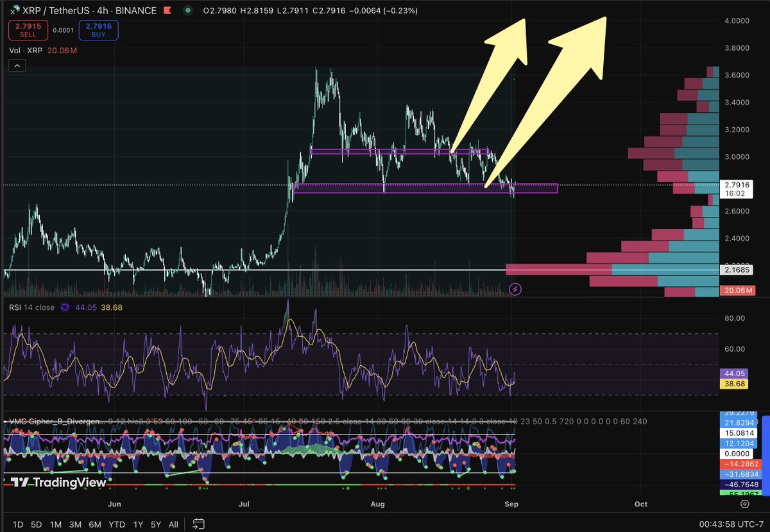Select the 1Y timeframe tab
770x532 pixels.
137,524
